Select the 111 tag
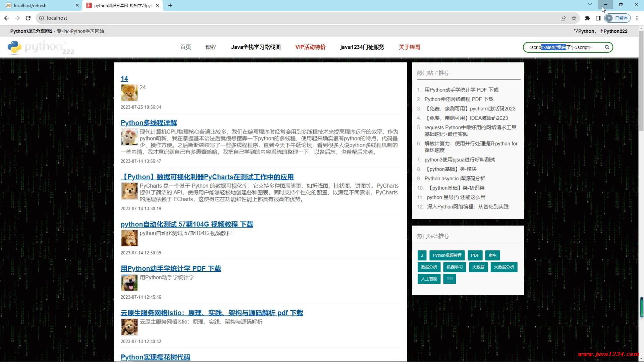 coord(450,279)
